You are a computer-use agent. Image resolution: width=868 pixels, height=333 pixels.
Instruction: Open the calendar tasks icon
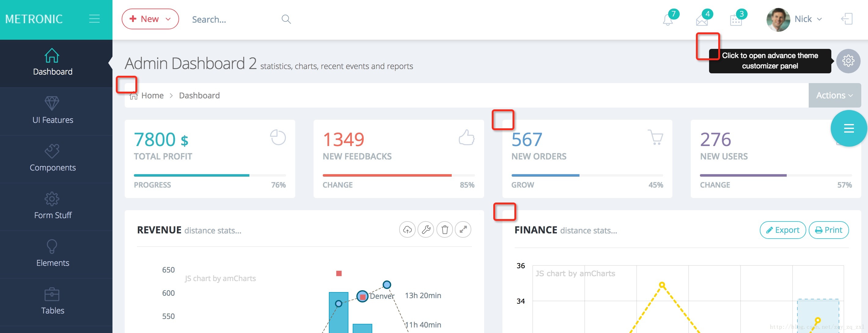click(x=736, y=20)
